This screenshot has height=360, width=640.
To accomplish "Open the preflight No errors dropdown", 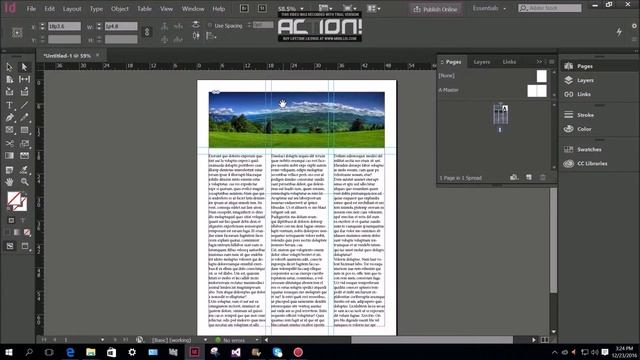I will [257, 340].
